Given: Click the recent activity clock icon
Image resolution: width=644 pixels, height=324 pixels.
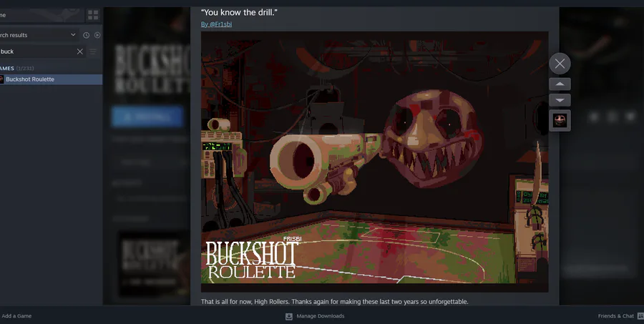Looking at the screenshot, I should coord(87,35).
